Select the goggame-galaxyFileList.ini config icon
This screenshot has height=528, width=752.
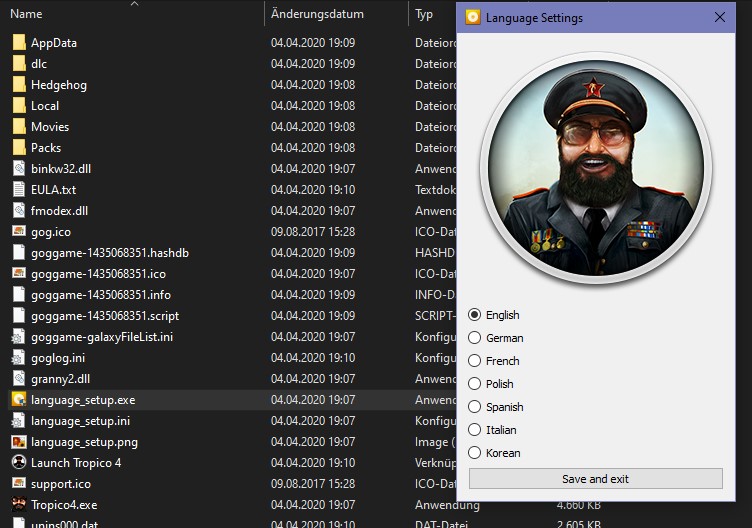coord(19,337)
